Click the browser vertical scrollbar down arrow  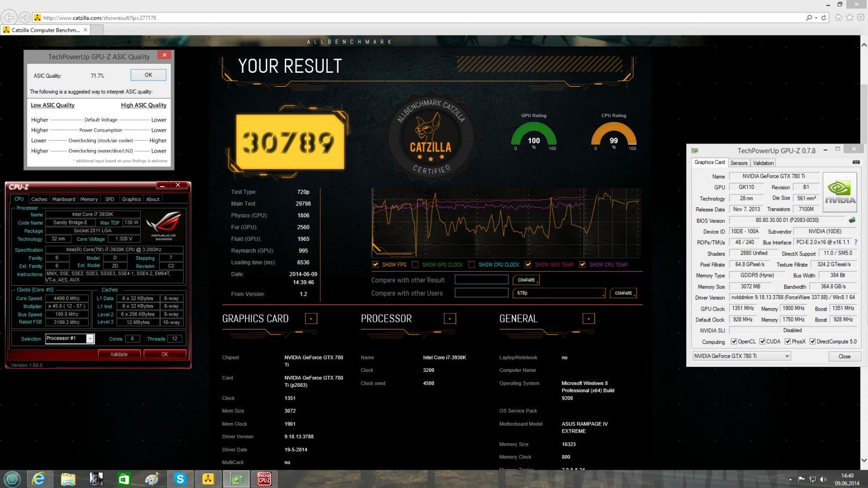coord(864,460)
